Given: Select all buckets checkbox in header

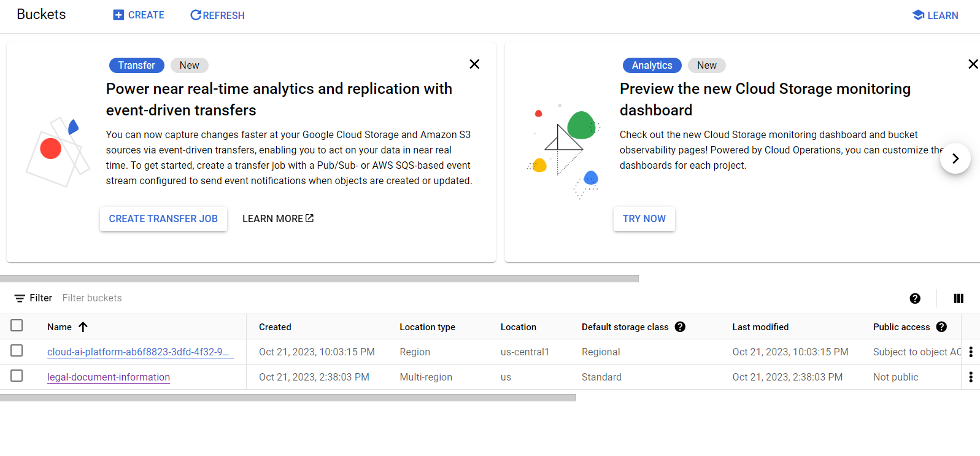Looking at the screenshot, I should coord(17,326).
